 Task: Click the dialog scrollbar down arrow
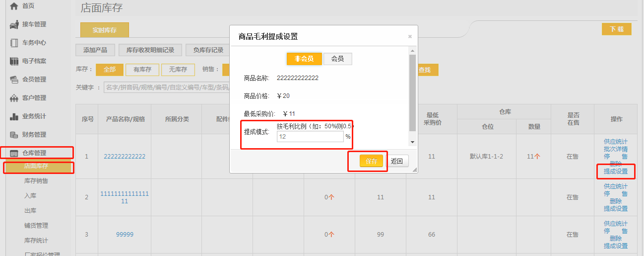(412, 143)
